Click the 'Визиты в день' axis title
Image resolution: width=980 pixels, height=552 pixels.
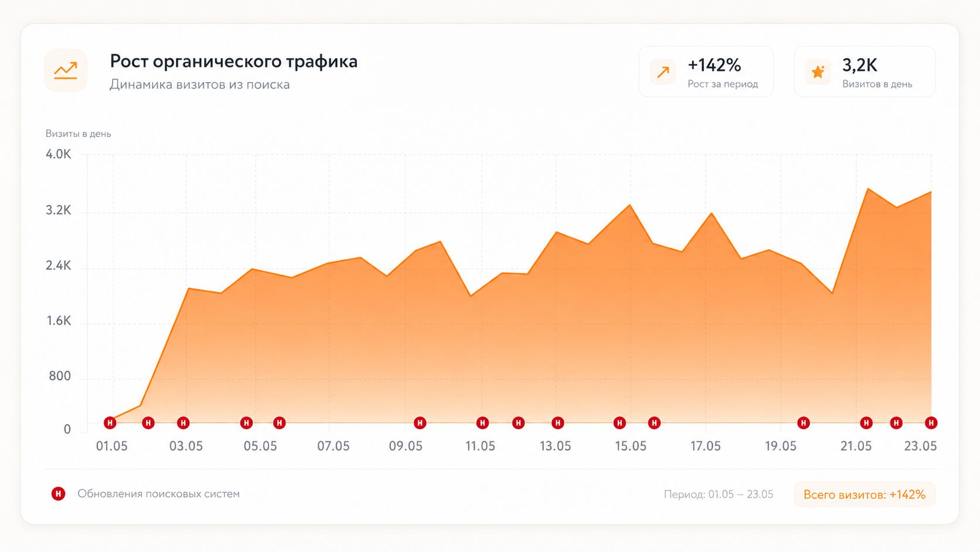click(79, 134)
